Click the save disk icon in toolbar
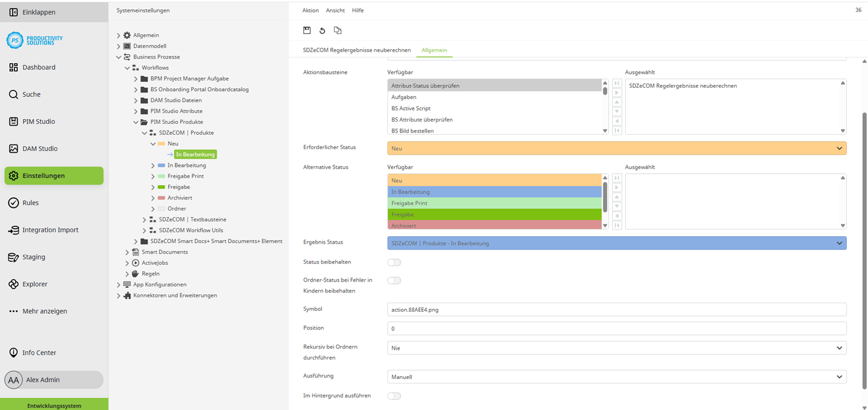868x410 pixels. 307,30
